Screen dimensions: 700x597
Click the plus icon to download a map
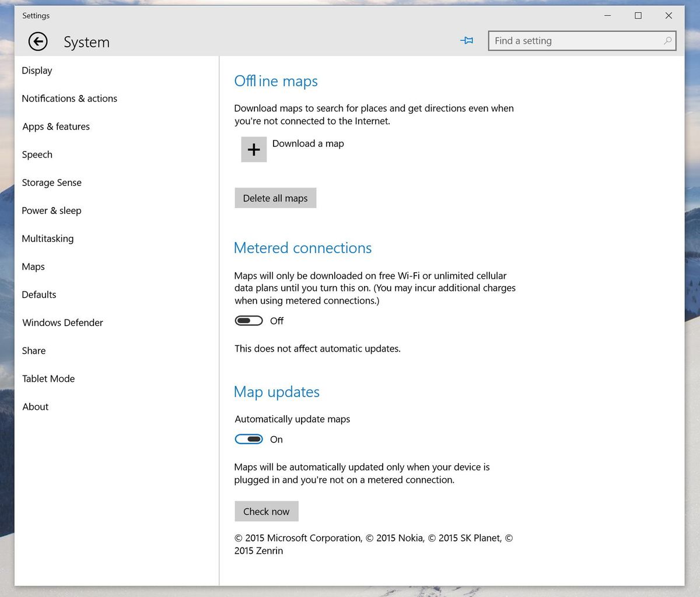(x=253, y=149)
